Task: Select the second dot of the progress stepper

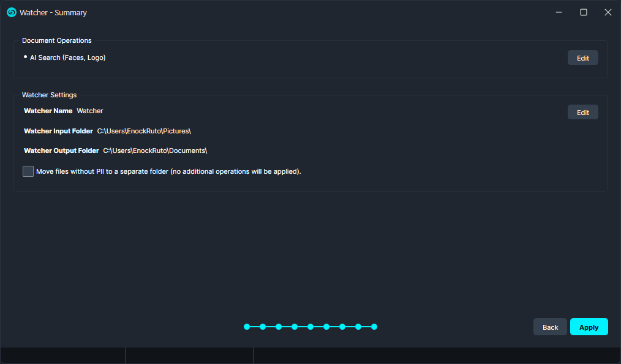Action: (x=263, y=327)
